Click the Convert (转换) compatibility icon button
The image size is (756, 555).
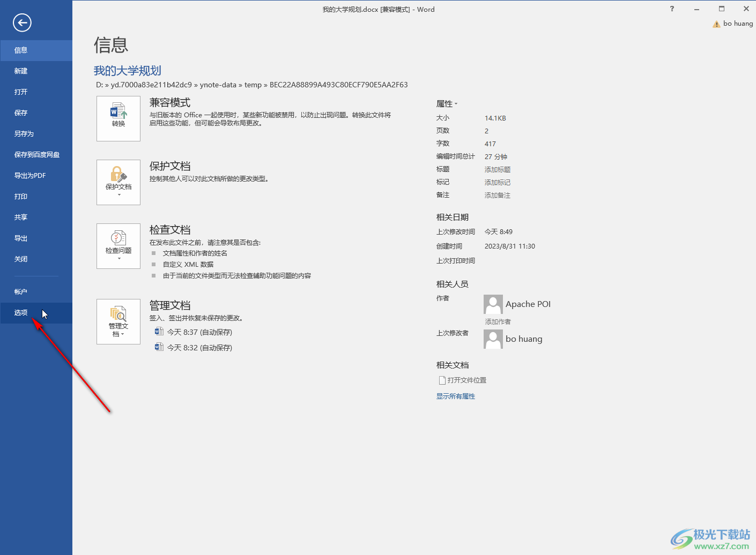point(118,118)
